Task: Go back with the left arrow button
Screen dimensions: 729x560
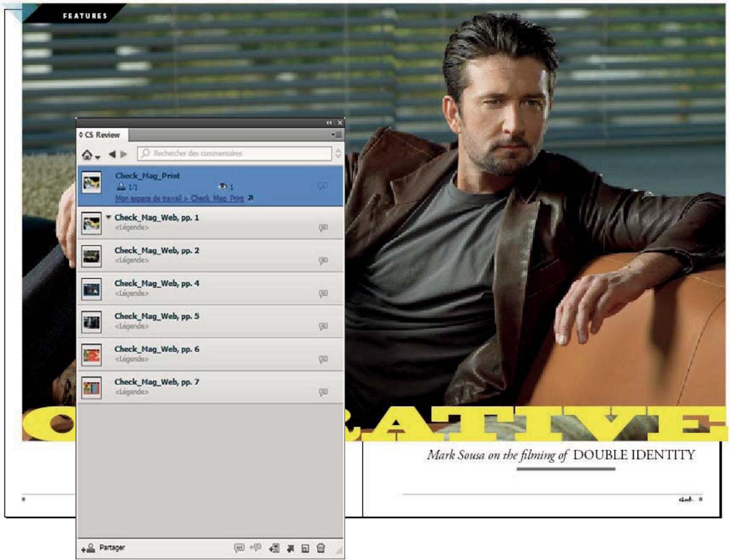Action: coord(112,154)
